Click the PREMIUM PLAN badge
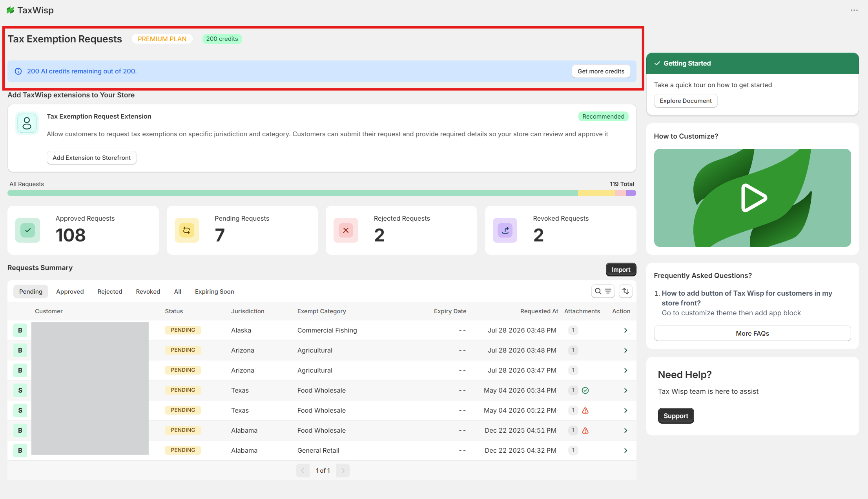The image size is (868, 499). point(162,39)
